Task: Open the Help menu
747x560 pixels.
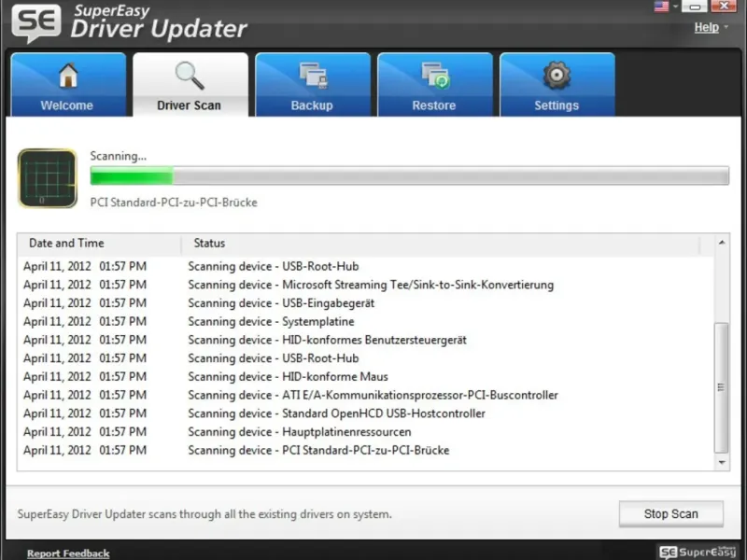Action: point(707,28)
